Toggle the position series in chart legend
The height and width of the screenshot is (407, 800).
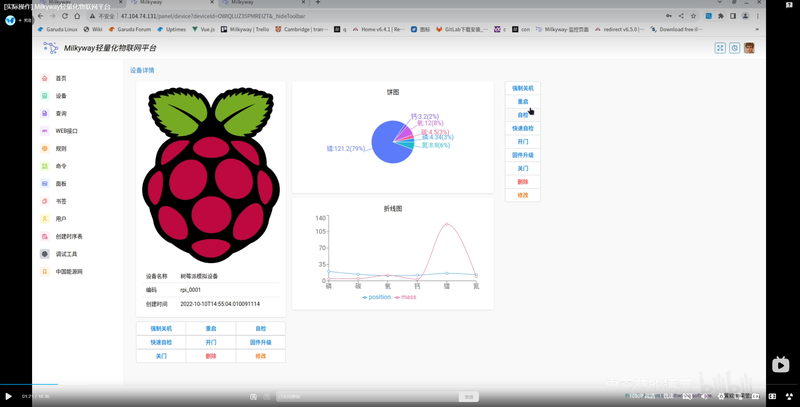[x=376, y=297]
